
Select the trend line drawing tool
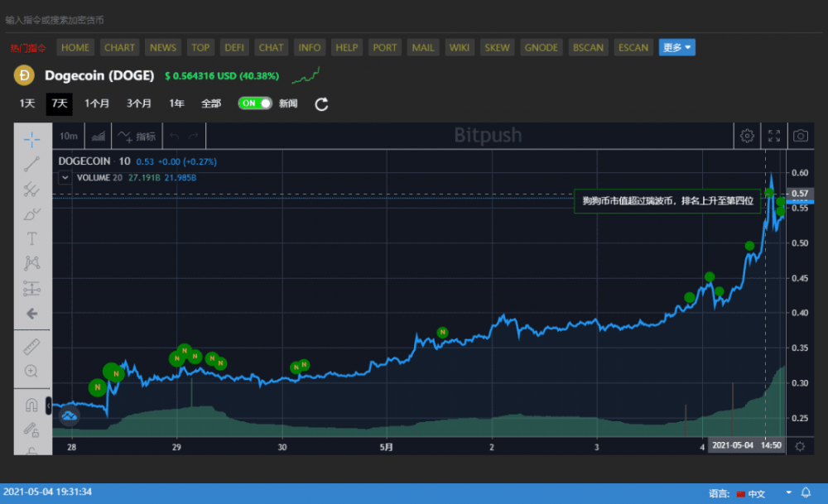[x=31, y=164]
